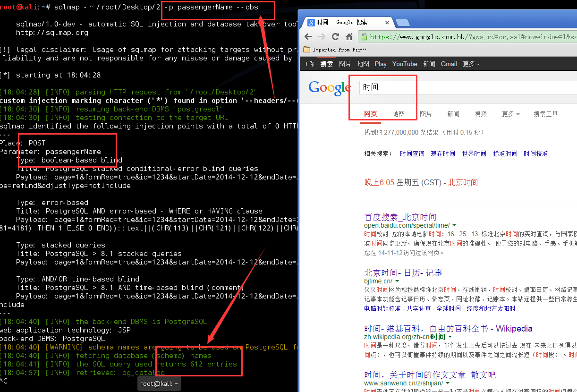Image resolution: width=577 pixels, height=392 pixels.
Task: Switch to the 视频 search results tab
Action: [481, 114]
